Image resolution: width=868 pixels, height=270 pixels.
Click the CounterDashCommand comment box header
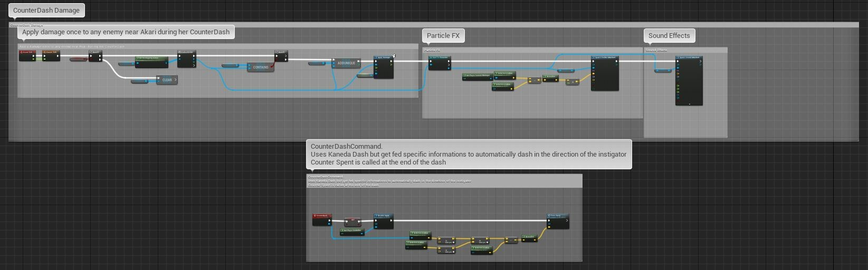click(444, 180)
